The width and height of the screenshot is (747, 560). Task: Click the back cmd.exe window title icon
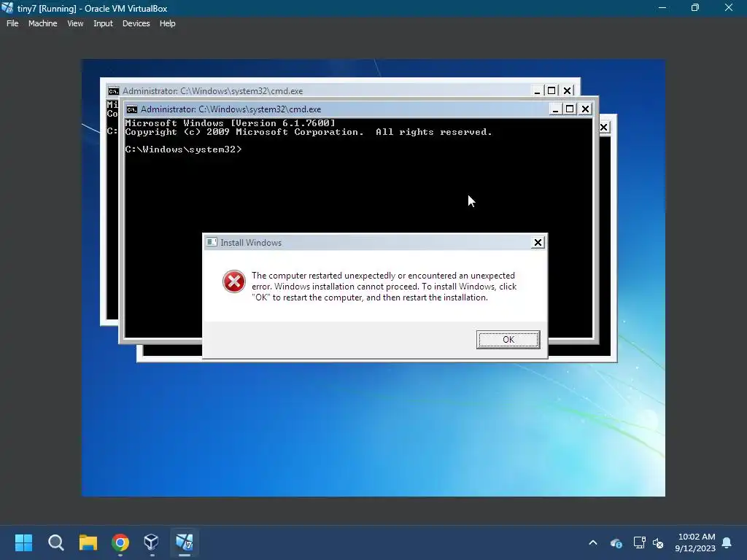(113, 91)
